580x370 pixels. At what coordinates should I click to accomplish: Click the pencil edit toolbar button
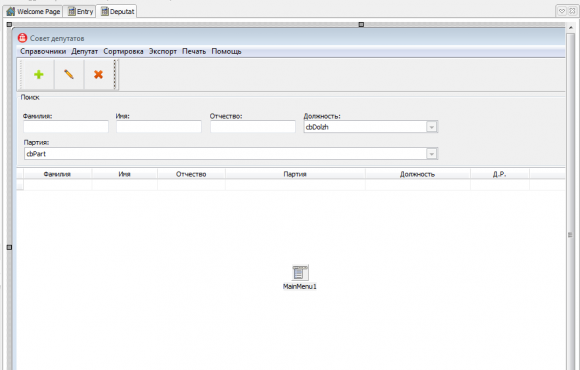[x=69, y=75]
